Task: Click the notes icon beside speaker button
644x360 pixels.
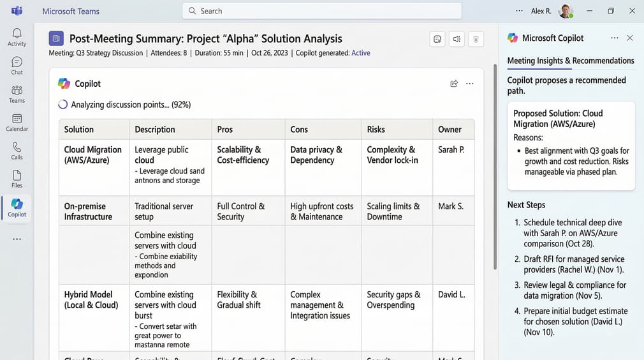Action: pos(437,40)
